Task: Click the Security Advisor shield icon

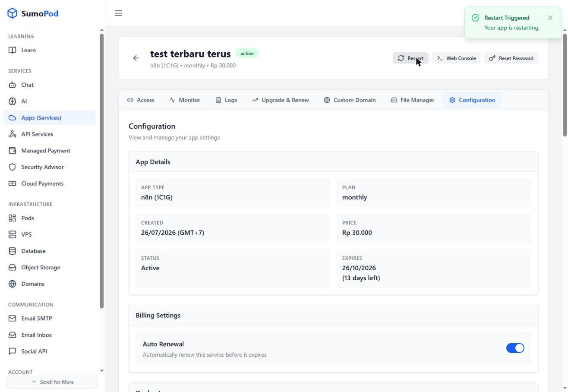Action: coord(13,167)
